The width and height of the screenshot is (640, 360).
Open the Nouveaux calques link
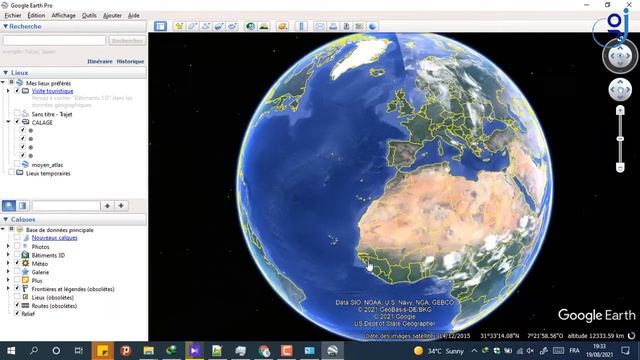click(x=55, y=238)
